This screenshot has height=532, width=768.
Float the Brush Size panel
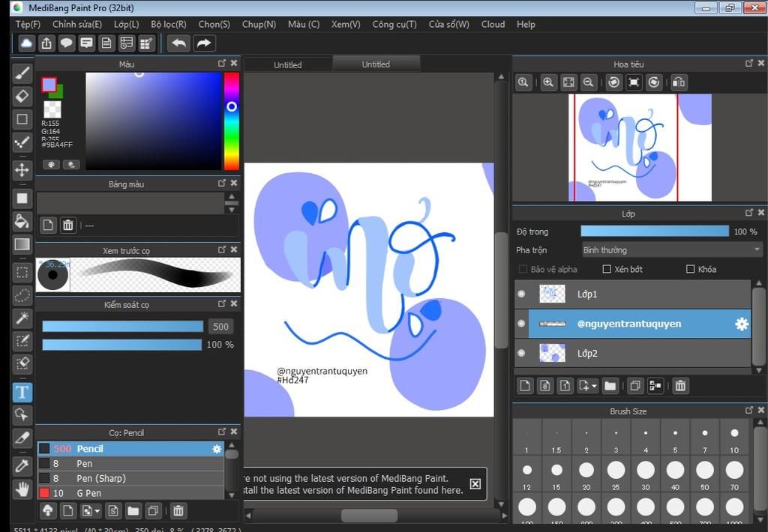pos(749,410)
